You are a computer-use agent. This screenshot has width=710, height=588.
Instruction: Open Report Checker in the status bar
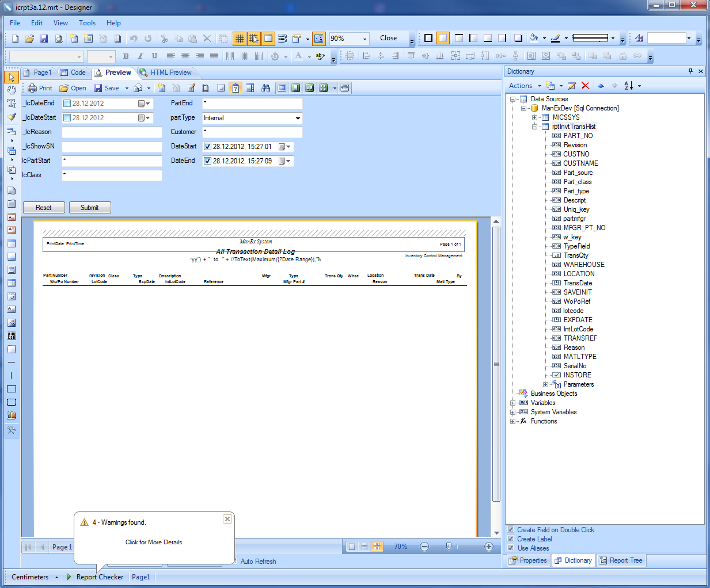(x=95, y=577)
